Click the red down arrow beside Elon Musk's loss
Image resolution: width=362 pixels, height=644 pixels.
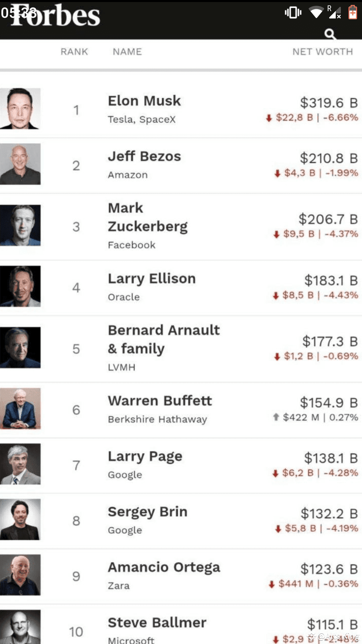point(269,117)
